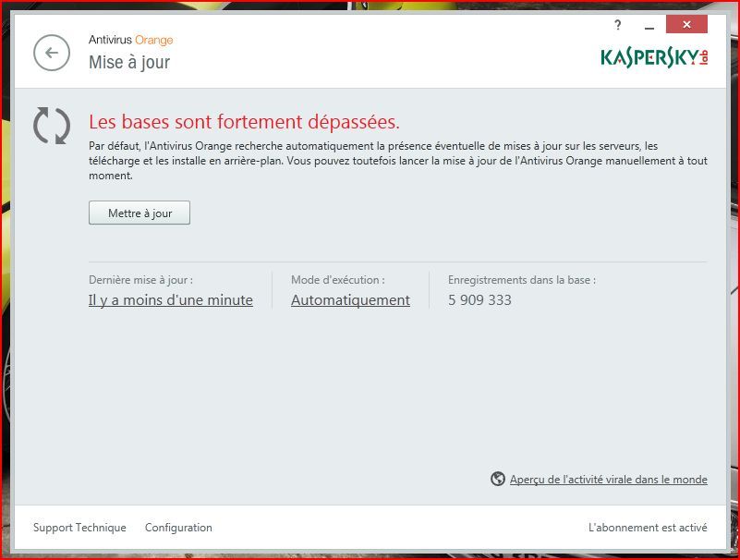
Task: Click 'L'abonnement est activé' subscription status
Action: 648,528
